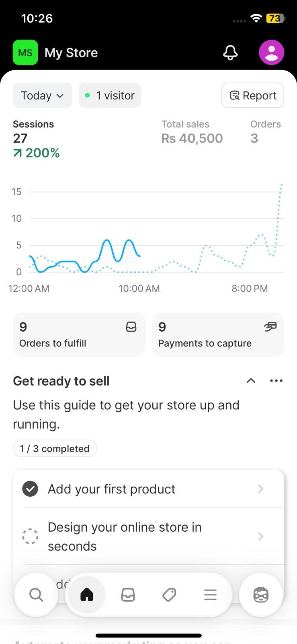
Task: Expand Add your first product chevron
Action: [x=260, y=489]
